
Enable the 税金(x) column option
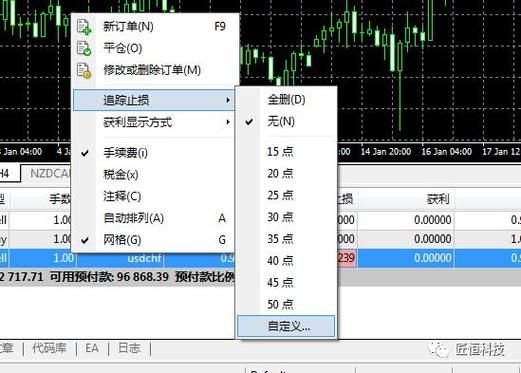coord(154,175)
